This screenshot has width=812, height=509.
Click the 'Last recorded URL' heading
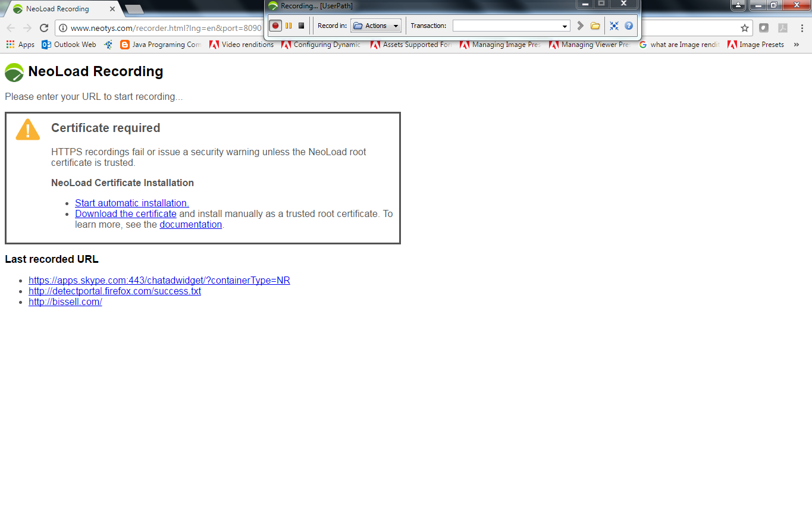click(x=52, y=259)
